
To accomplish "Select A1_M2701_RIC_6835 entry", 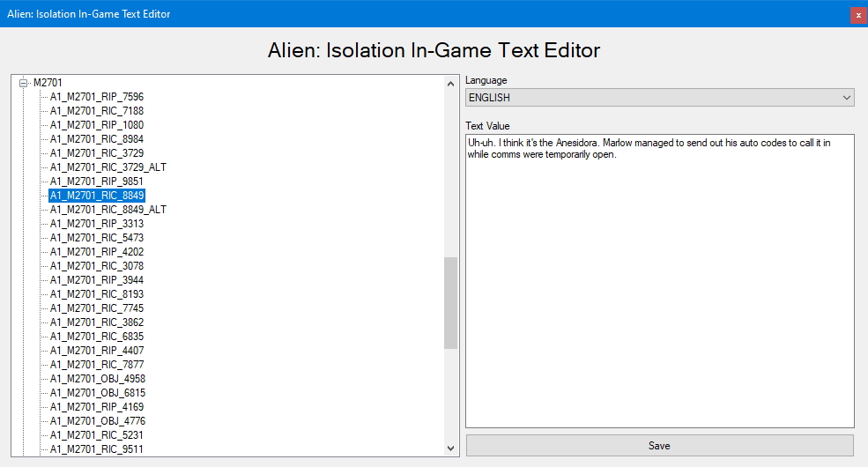I will pos(97,337).
